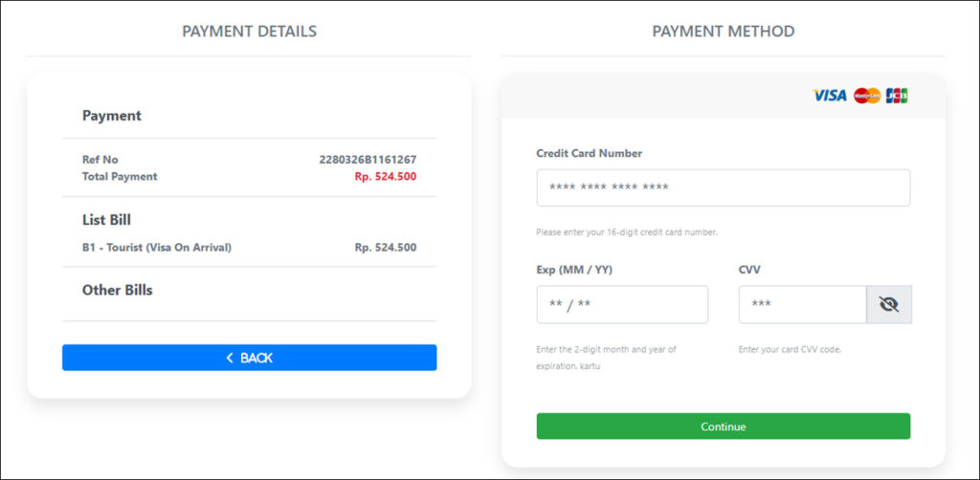The width and height of the screenshot is (980, 480).
Task: Toggle CVV visibility eye icon
Action: click(889, 304)
